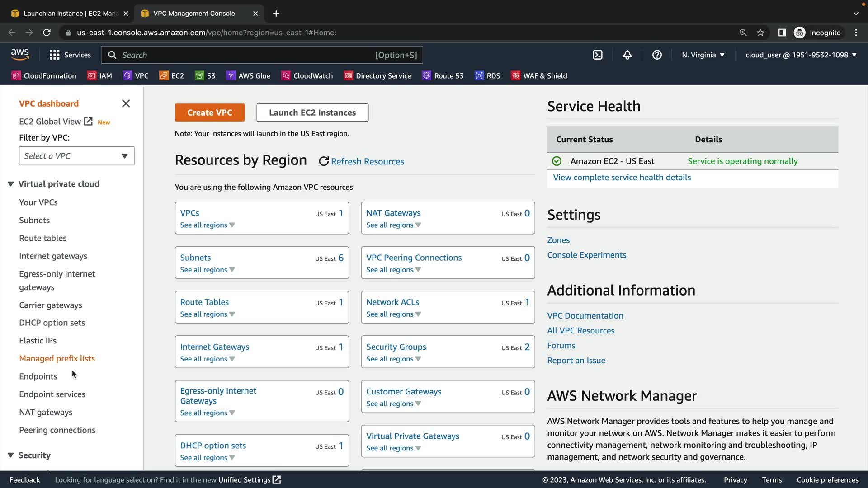Viewport: 868px width, 488px height.
Task: Select Internet gateways in the sidebar
Action: point(53,256)
